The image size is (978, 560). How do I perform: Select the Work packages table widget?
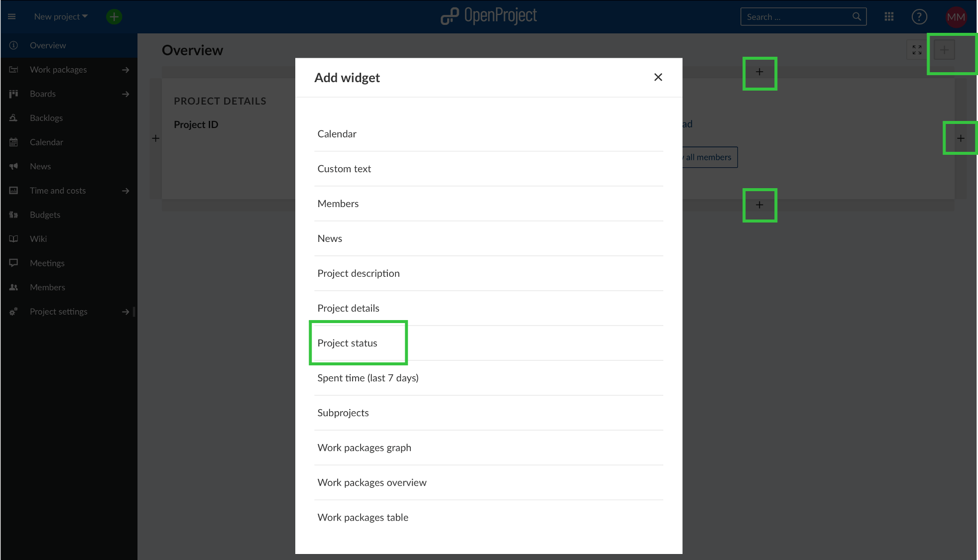point(363,517)
